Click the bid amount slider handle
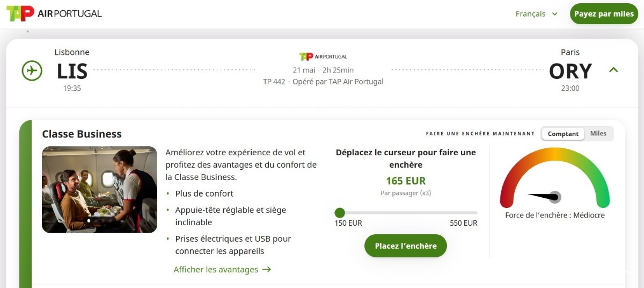This screenshot has width=644, height=288. click(x=340, y=213)
